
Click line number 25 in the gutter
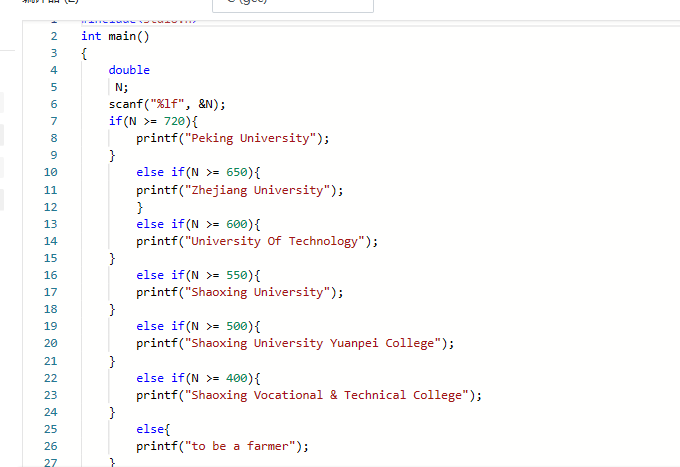pos(50,429)
